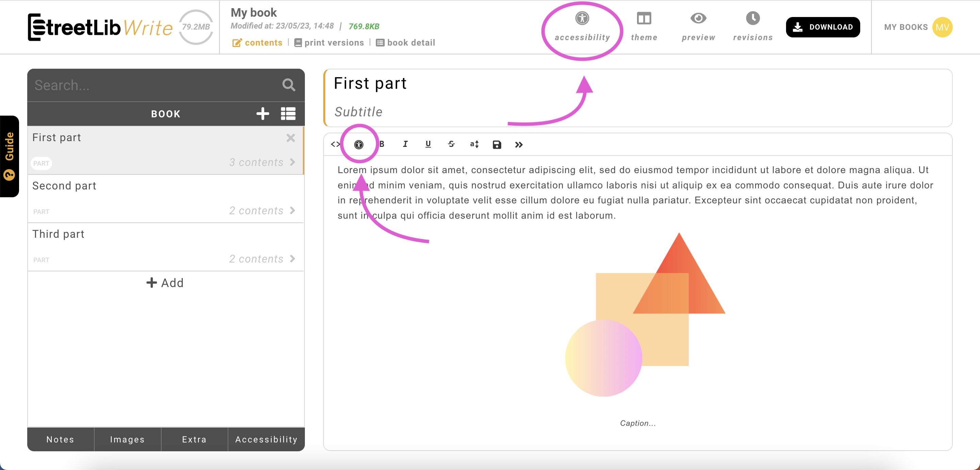Screen dimensions: 980x470
Task: Click the save floppy disk icon
Action: pyautogui.click(x=496, y=145)
